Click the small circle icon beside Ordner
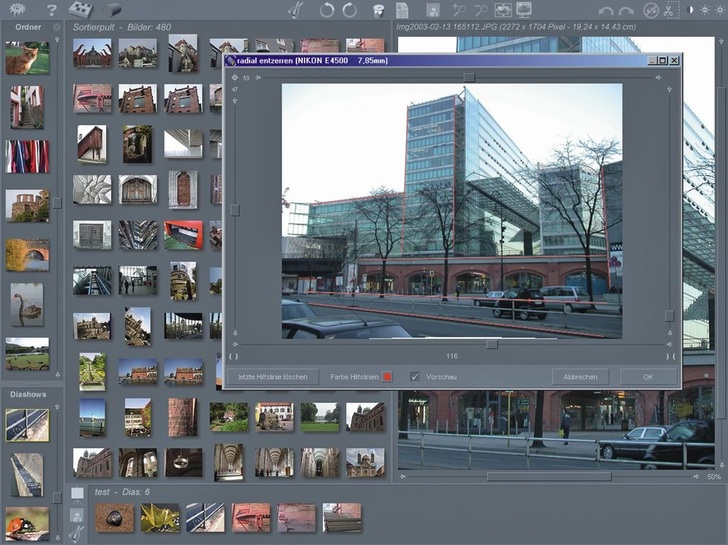 [x=57, y=27]
